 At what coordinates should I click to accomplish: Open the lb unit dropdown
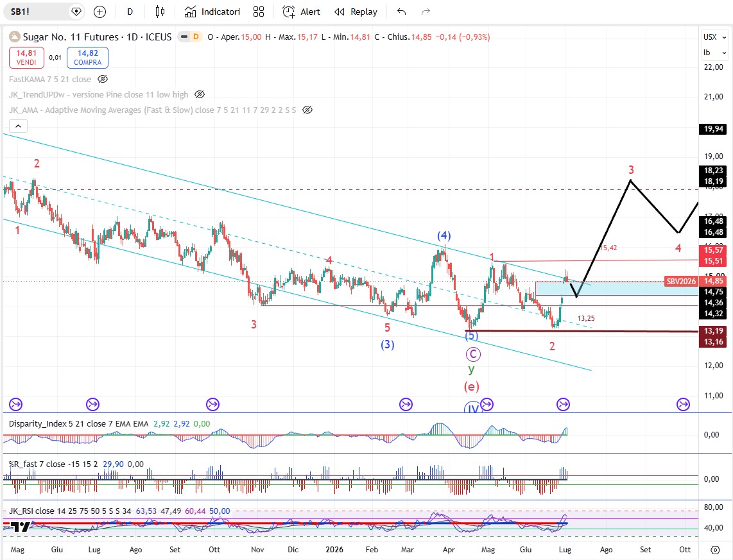[x=715, y=53]
